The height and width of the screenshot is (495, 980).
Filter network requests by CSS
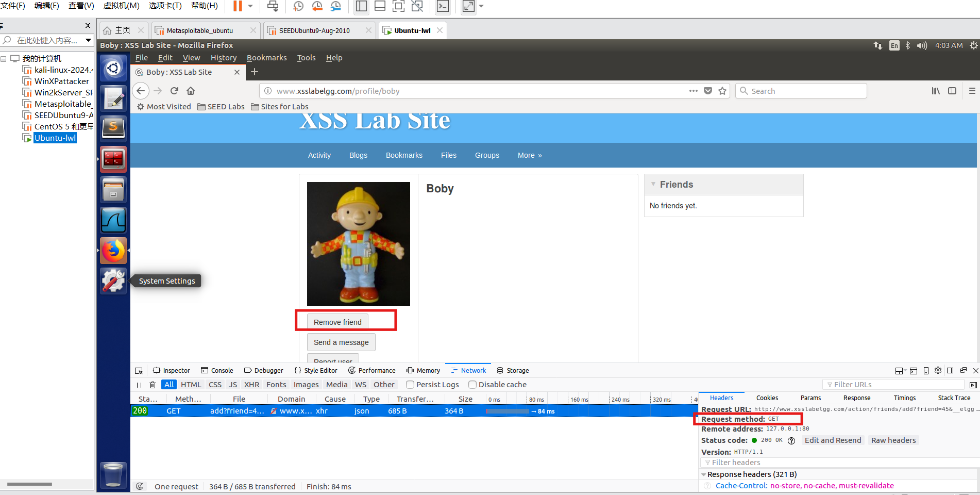coord(215,385)
